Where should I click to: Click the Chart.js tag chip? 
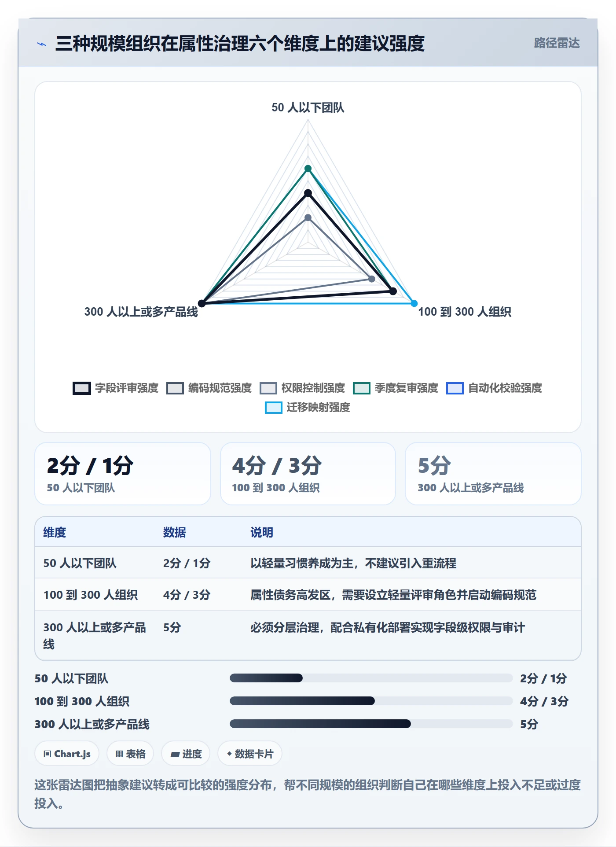[x=67, y=754]
